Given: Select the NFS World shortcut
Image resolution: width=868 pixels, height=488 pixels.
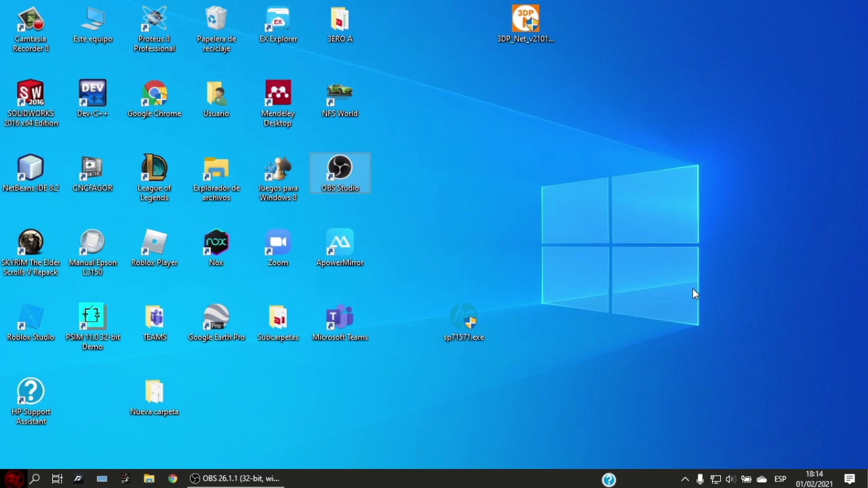Looking at the screenshot, I should [340, 100].
